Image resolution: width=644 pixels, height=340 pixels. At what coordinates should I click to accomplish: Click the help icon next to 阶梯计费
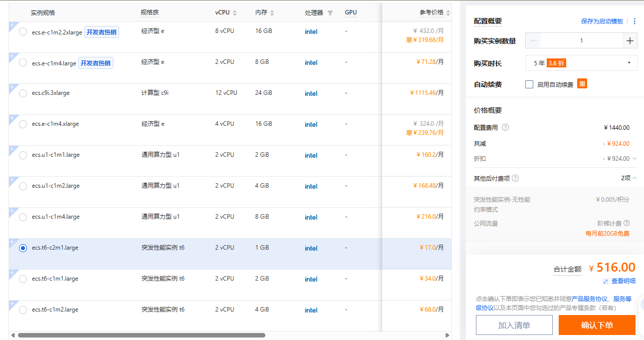627,223
